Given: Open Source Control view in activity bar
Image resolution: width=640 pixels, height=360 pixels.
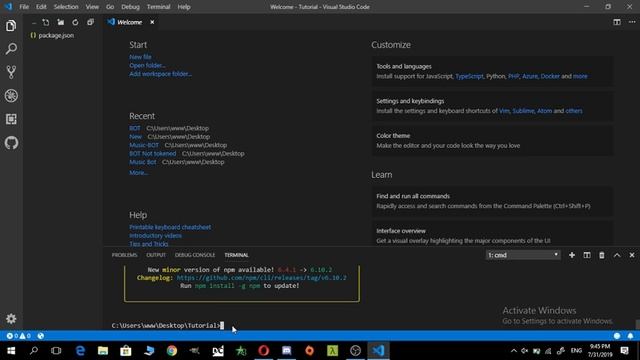Looking at the screenshot, I should click(11, 72).
